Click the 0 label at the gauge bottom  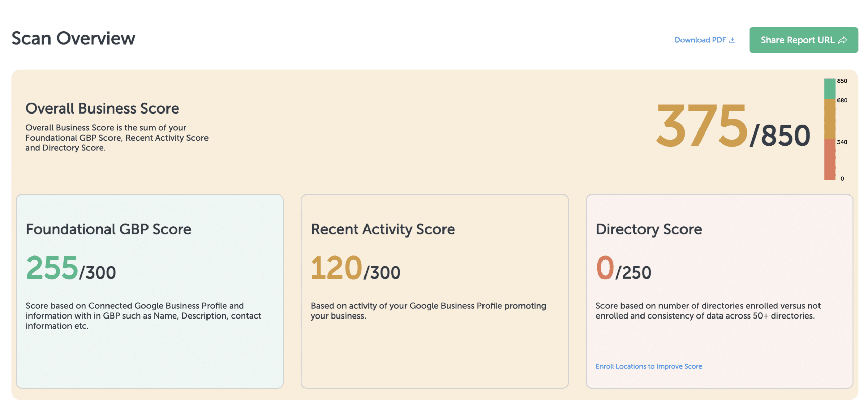842,178
